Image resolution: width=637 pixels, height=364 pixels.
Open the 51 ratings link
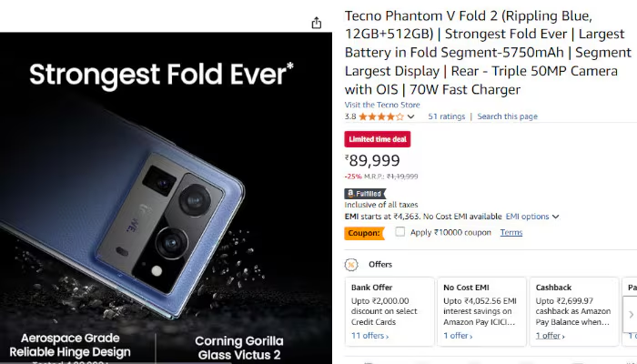point(447,116)
